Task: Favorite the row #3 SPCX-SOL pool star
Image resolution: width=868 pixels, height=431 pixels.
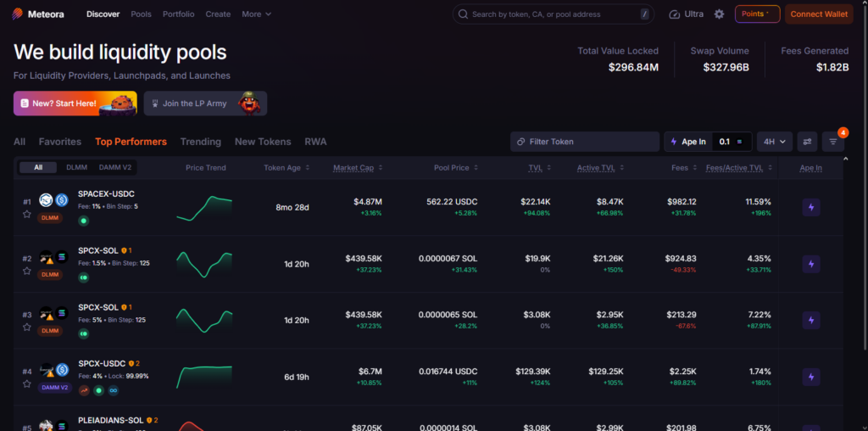Action: (x=26, y=327)
